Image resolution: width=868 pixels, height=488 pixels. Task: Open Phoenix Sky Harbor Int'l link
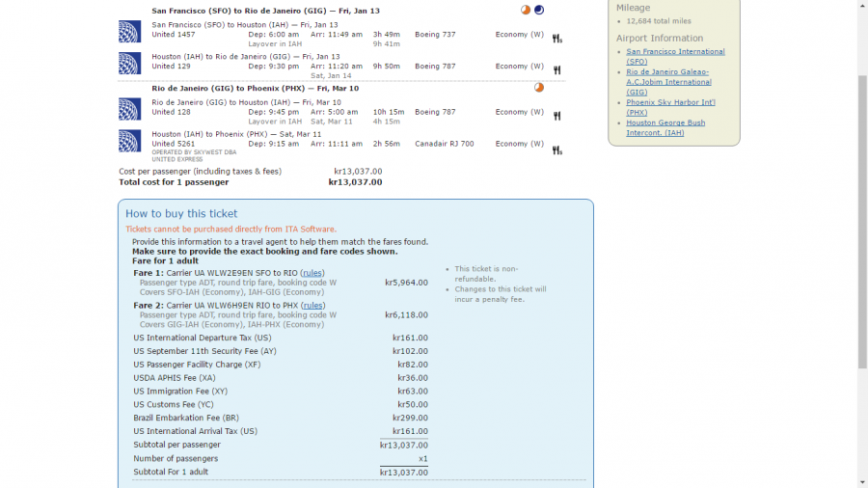(668, 101)
